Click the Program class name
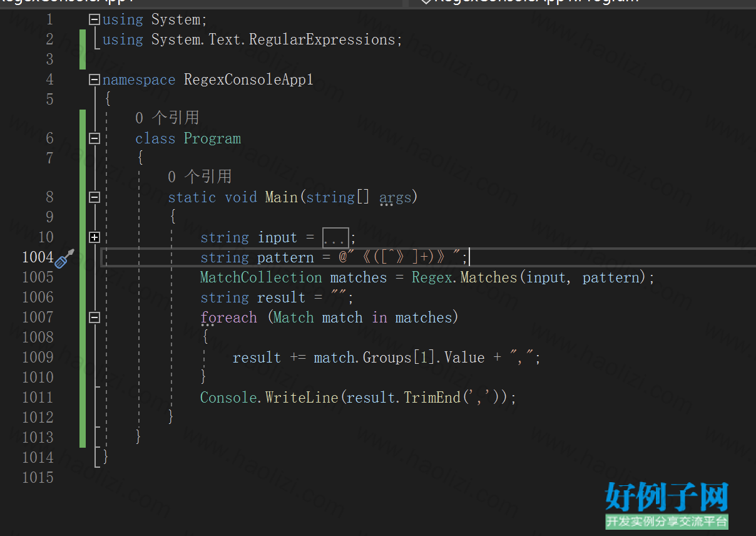The width and height of the screenshot is (756, 536). (x=212, y=138)
